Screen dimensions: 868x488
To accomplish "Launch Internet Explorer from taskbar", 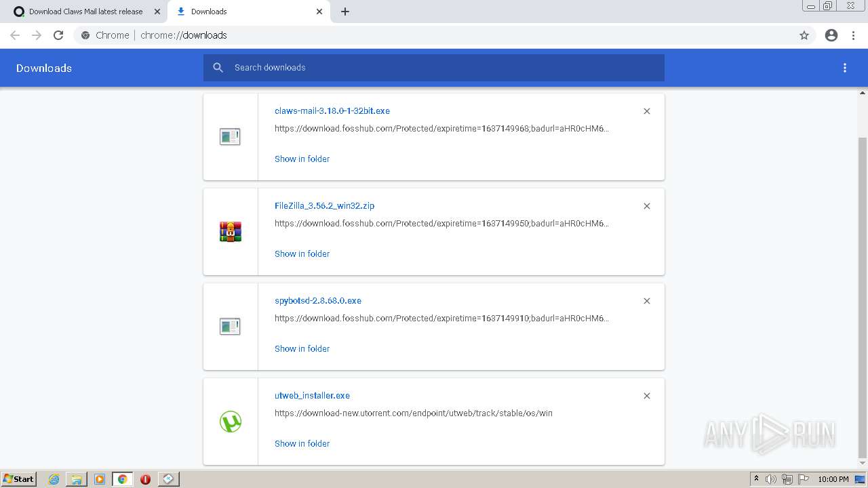I will point(54,479).
